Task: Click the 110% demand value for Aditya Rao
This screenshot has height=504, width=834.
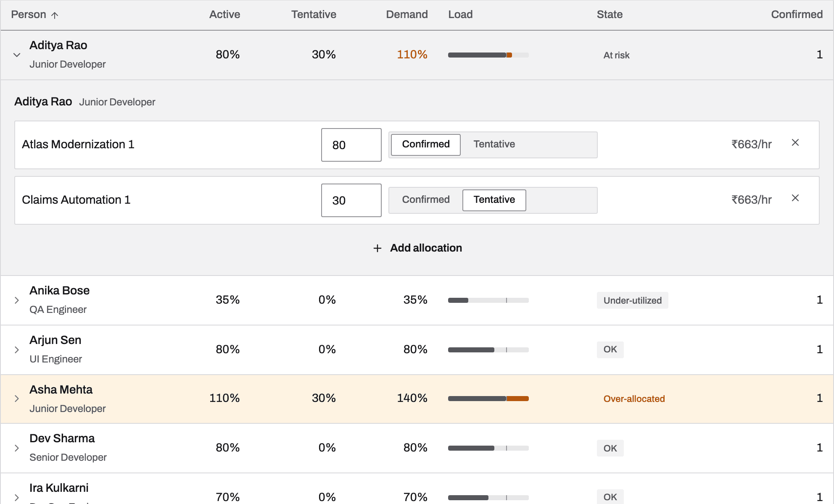Action: tap(412, 55)
